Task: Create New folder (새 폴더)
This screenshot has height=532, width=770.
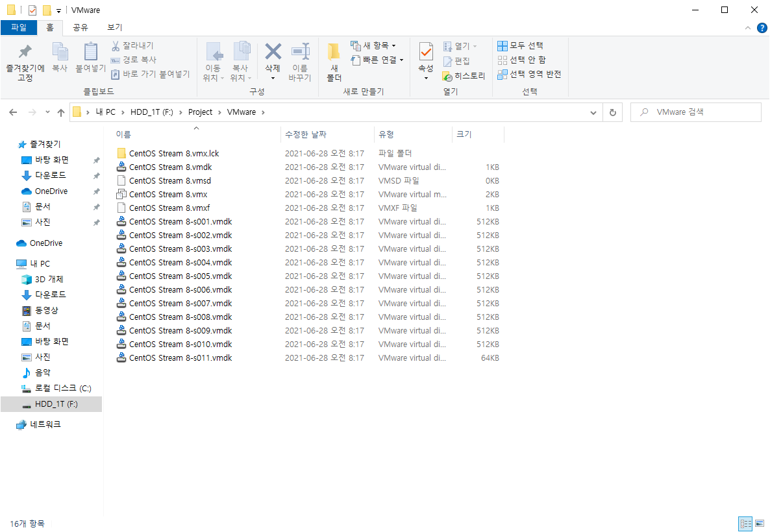Action: coord(334,62)
